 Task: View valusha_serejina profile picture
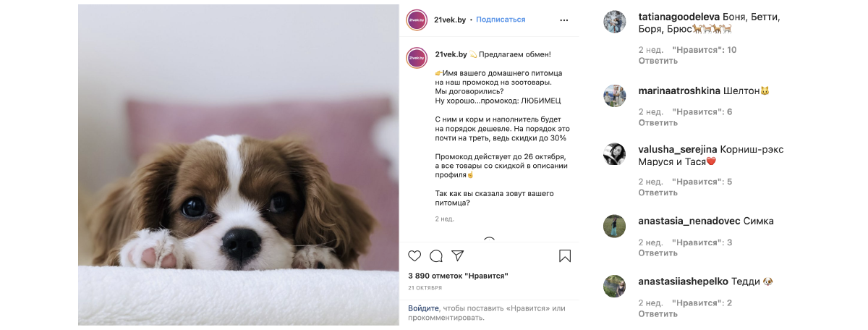[614, 154]
